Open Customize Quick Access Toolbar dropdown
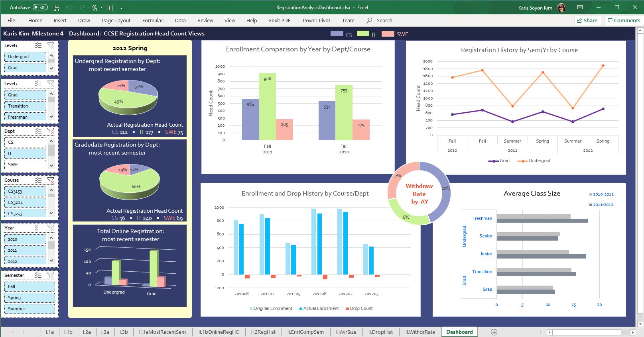This screenshot has width=644, height=337. coord(121,8)
